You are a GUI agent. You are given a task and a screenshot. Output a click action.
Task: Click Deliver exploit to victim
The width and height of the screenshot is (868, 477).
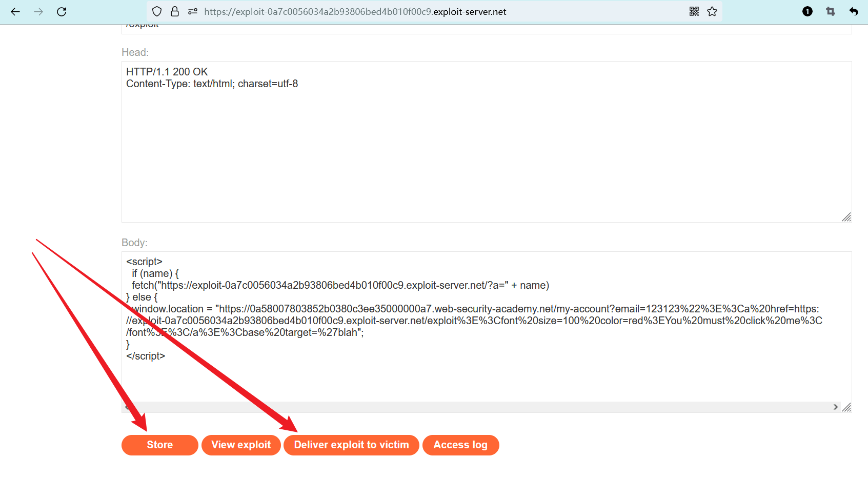pyautogui.click(x=351, y=445)
